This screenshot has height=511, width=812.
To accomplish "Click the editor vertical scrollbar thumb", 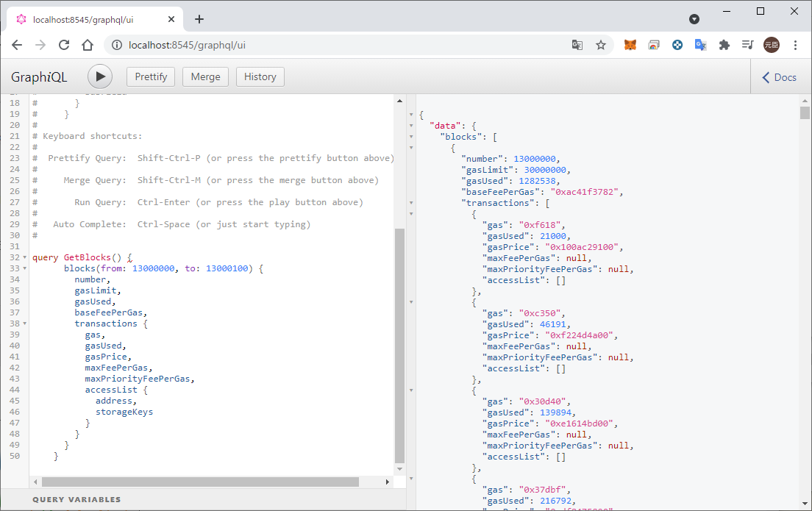I will tap(399, 346).
